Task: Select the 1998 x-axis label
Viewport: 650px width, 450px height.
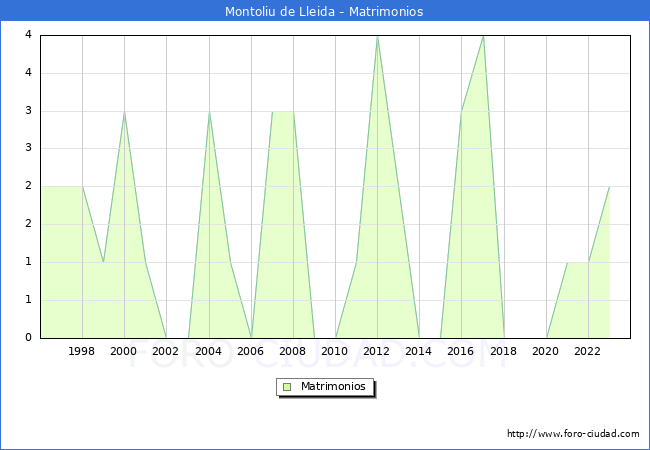Action: point(81,351)
